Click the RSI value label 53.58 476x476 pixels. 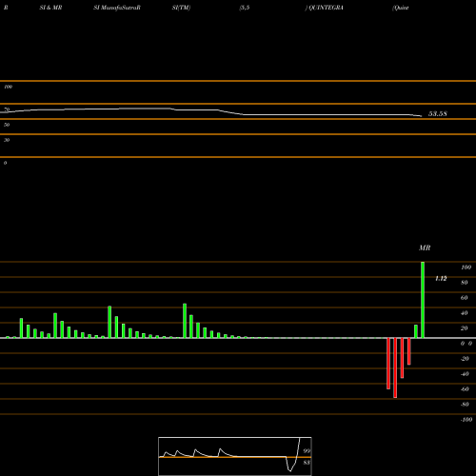438,113
